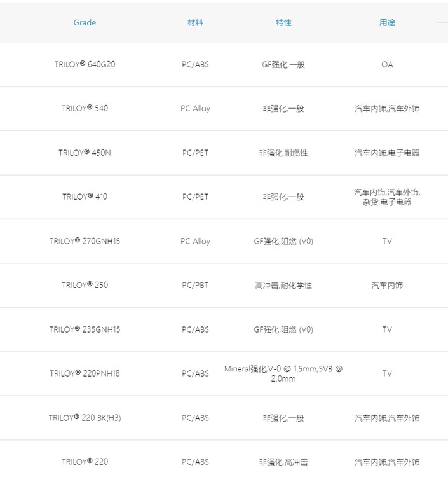Select the TRILOY 270GNH15 grade link

85,241
